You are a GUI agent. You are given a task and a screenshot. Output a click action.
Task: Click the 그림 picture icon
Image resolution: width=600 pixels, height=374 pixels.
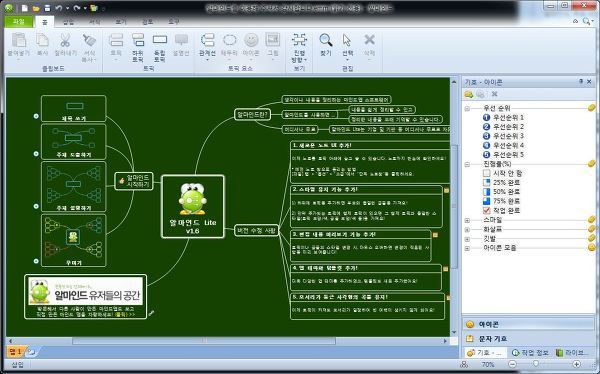(x=273, y=40)
